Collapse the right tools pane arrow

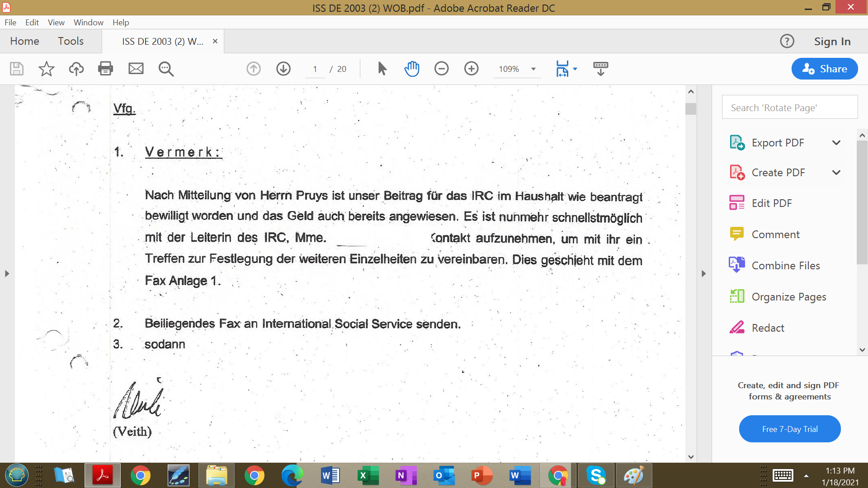tap(703, 273)
